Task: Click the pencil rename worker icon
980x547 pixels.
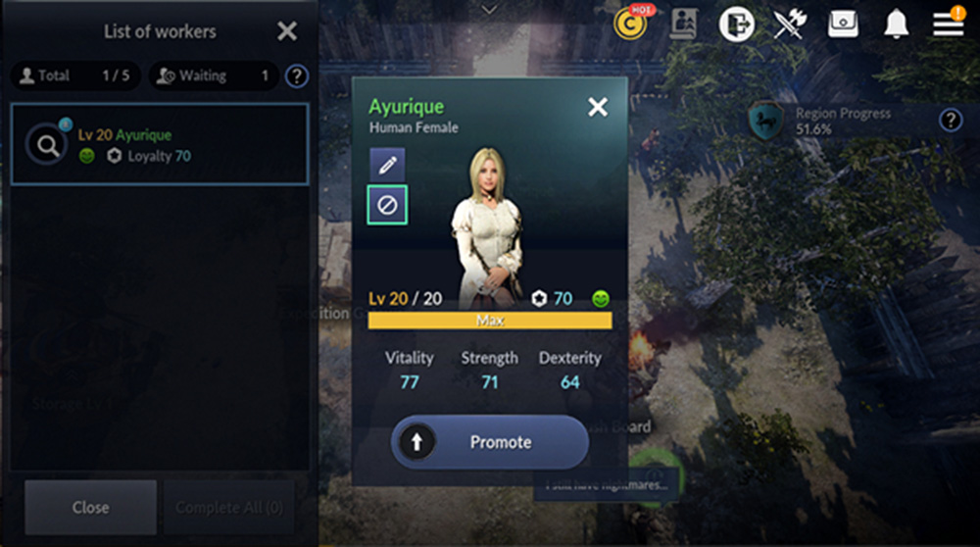Action: pyautogui.click(x=387, y=165)
